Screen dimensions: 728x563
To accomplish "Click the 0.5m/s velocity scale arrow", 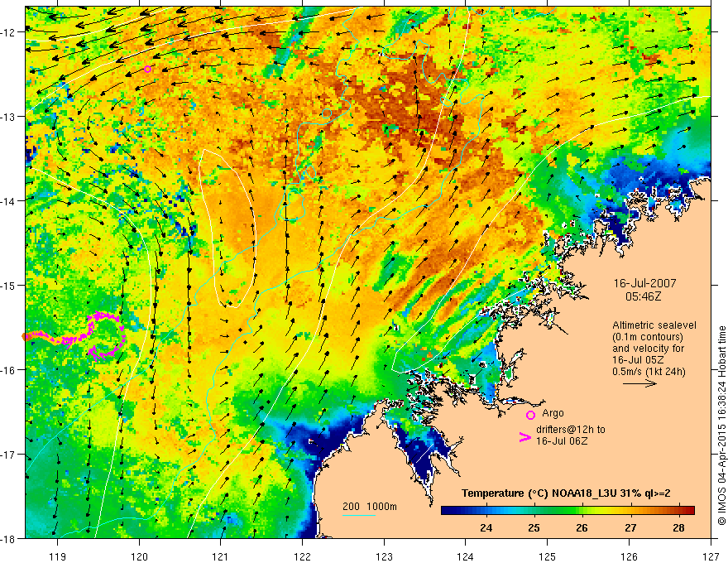I will [639, 383].
